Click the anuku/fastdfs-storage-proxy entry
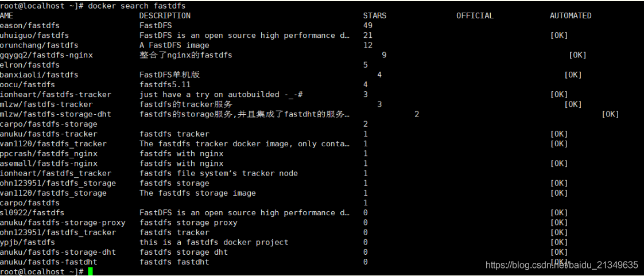 (63, 223)
